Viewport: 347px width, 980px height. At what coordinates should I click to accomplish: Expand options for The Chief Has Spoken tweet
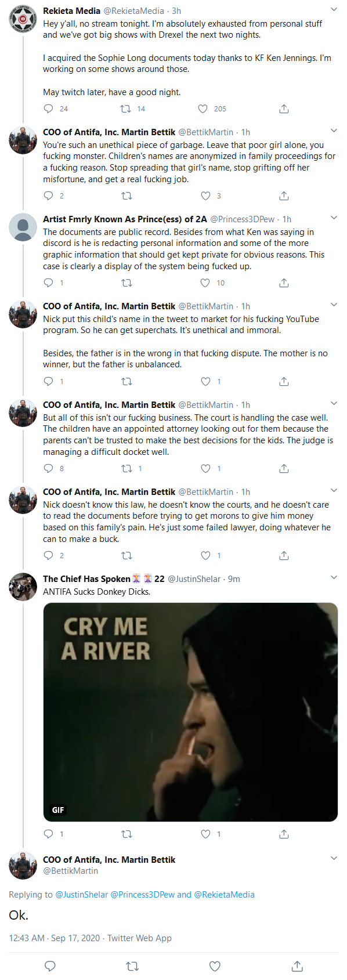tap(334, 578)
